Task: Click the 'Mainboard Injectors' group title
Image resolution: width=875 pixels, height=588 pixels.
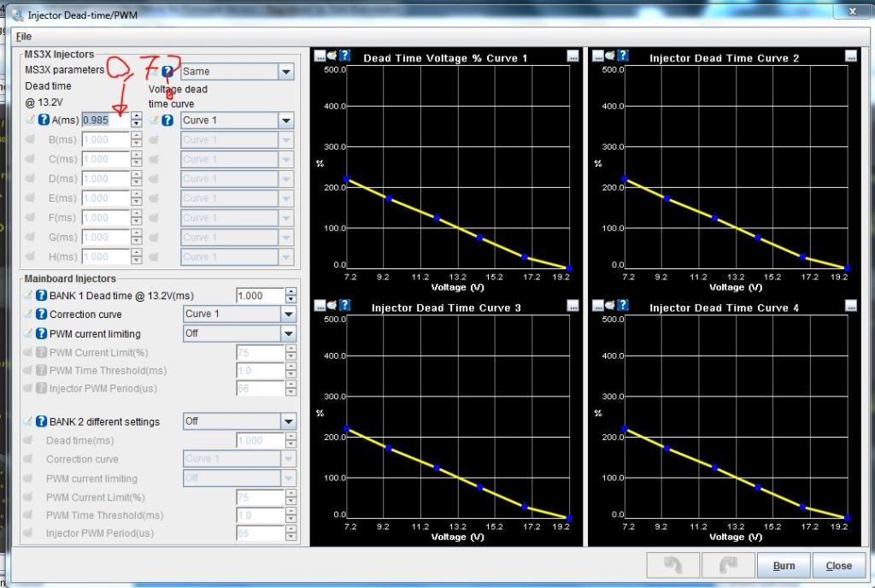Action: [x=70, y=279]
